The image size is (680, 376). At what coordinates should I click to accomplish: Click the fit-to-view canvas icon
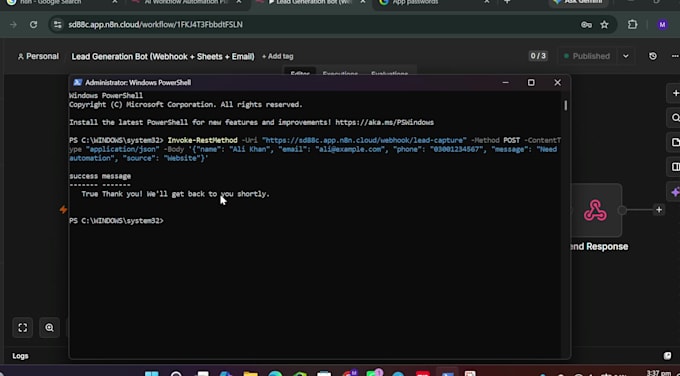tap(23, 327)
